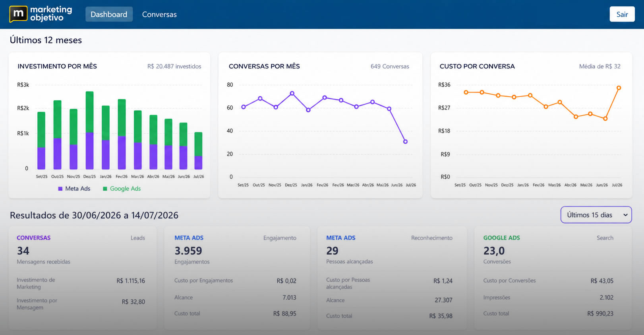Open the Dashboard tab
The width and height of the screenshot is (644, 335).
(109, 14)
